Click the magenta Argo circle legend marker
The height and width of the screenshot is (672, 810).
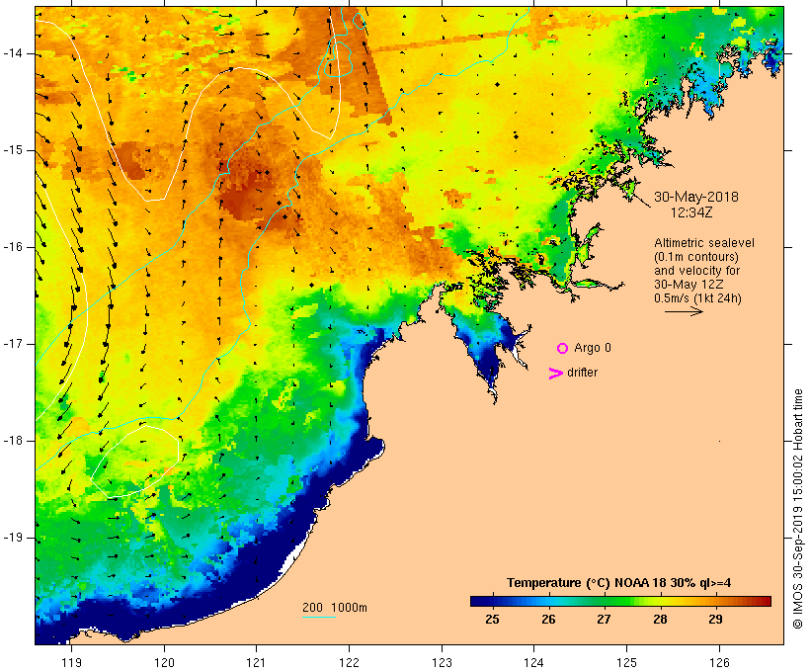click(x=563, y=349)
